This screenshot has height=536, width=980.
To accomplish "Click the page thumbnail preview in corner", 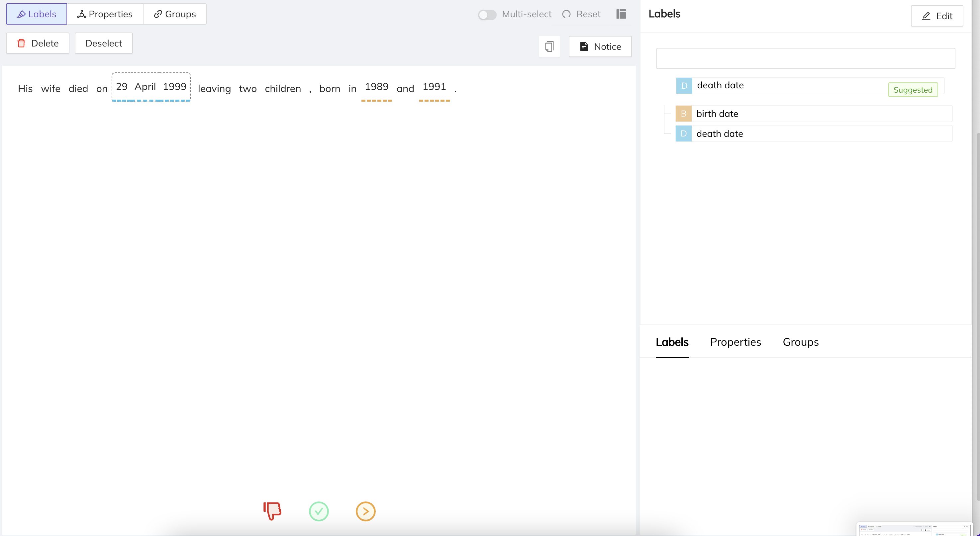I will pos(914,530).
